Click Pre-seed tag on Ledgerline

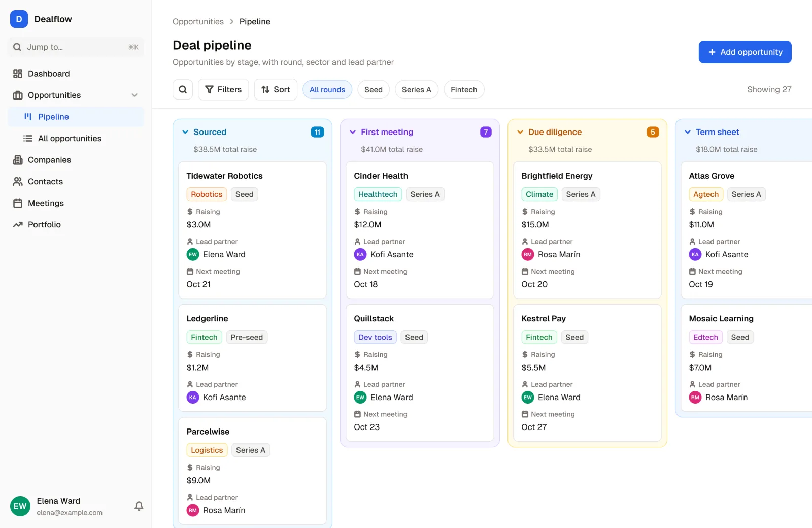coord(247,337)
